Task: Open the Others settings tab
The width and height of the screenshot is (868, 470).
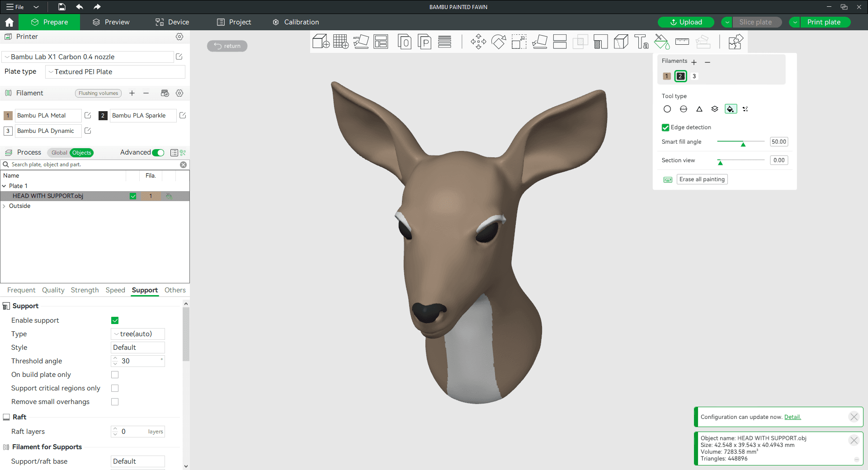Action: click(x=175, y=290)
